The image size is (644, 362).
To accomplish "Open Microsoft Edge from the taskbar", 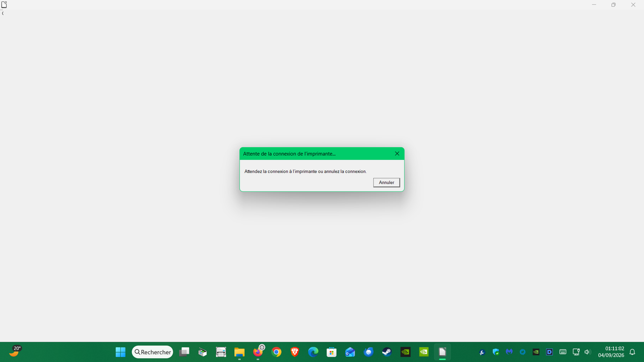I will pos(313,352).
